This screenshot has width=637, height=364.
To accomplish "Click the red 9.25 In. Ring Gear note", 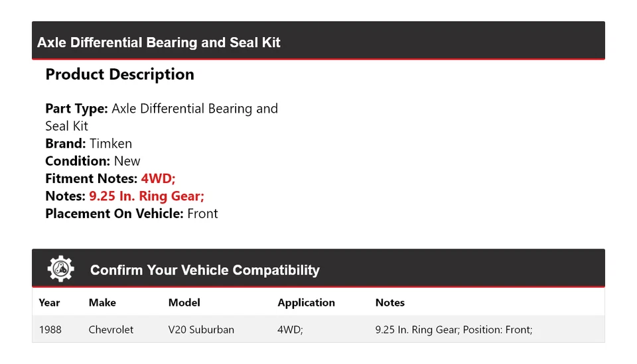I will coord(147,196).
